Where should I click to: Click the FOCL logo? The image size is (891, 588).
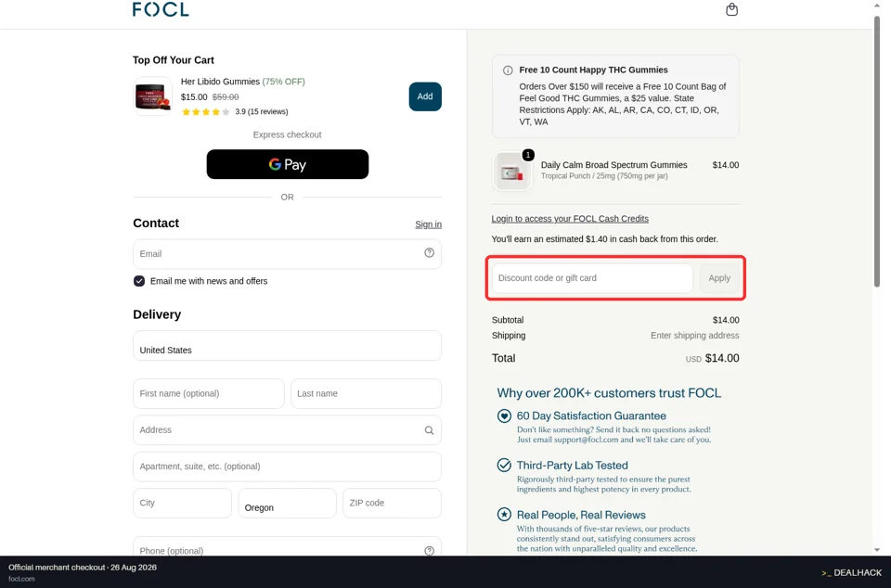tap(161, 9)
